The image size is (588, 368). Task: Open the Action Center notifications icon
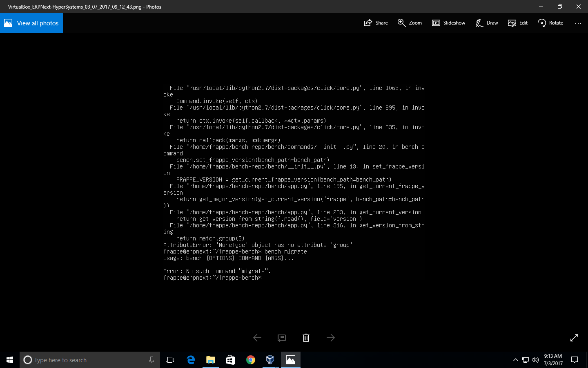click(575, 360)
